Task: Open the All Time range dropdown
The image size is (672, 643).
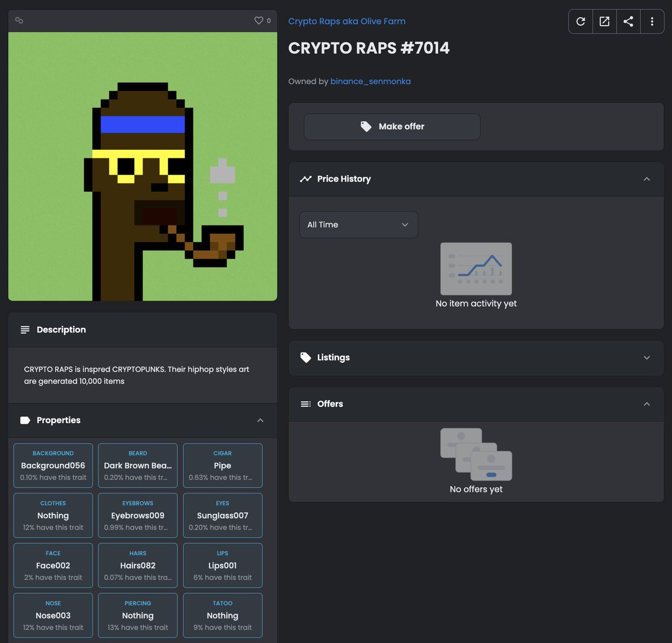Action: tap(358, 224)
